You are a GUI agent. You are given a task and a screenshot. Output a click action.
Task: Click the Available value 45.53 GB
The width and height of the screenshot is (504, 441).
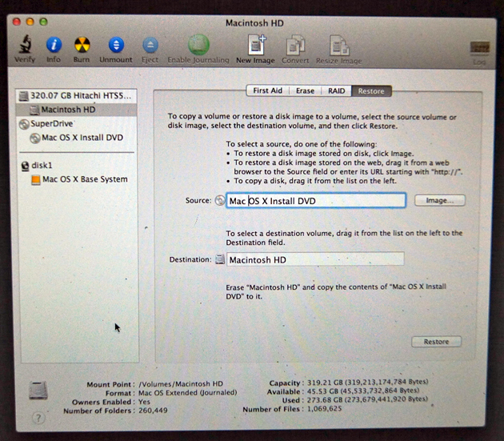click(x=363, y=391)
